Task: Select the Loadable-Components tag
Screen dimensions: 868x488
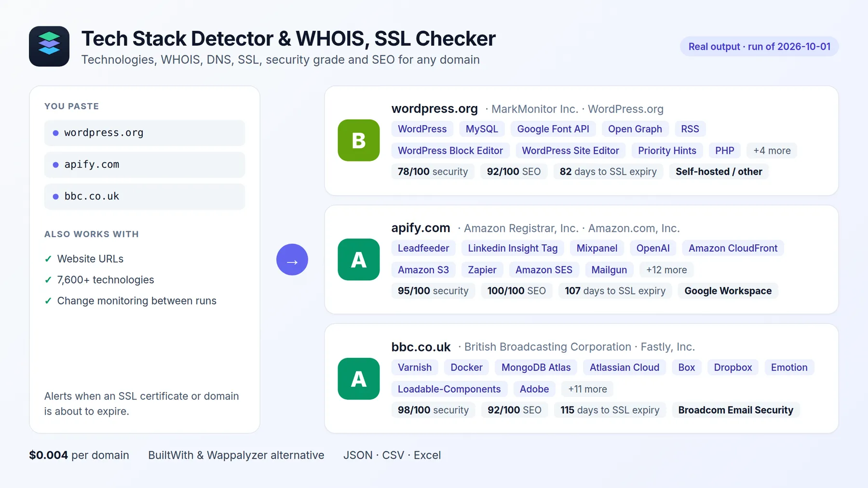Action: (449, 389)
